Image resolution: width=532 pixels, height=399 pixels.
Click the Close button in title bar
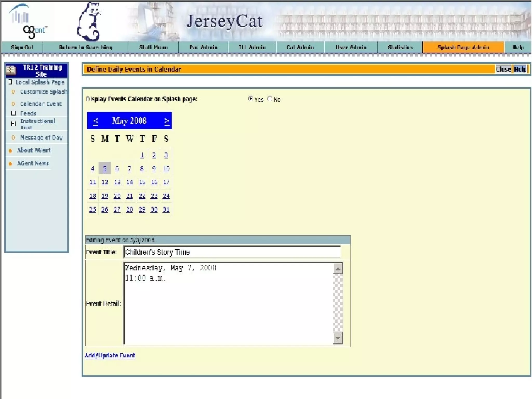point(503,69)
